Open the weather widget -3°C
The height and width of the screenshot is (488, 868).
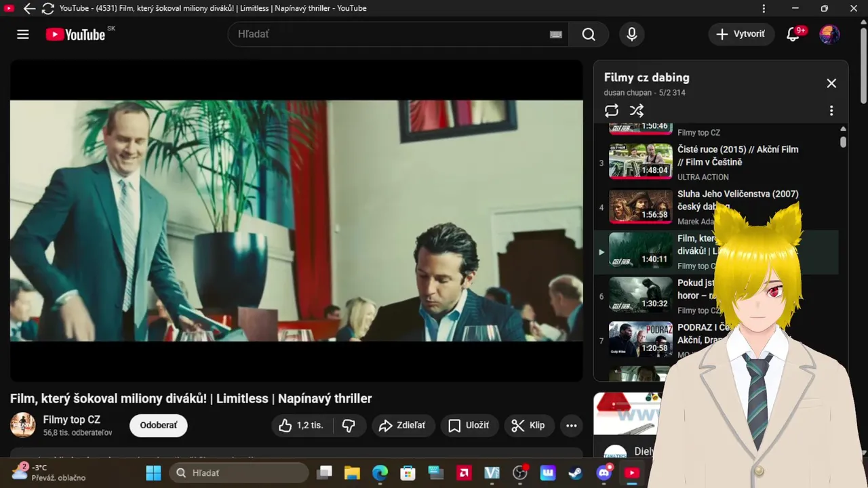tap(49, 472)
